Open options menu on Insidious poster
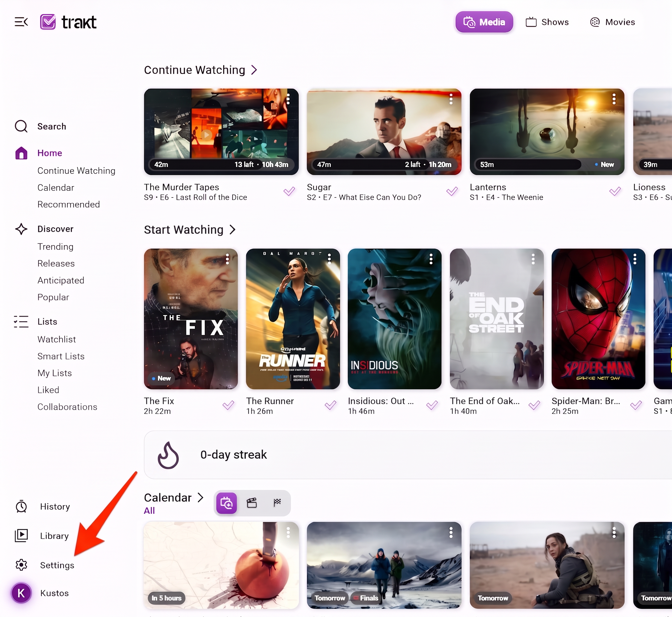 431,259
